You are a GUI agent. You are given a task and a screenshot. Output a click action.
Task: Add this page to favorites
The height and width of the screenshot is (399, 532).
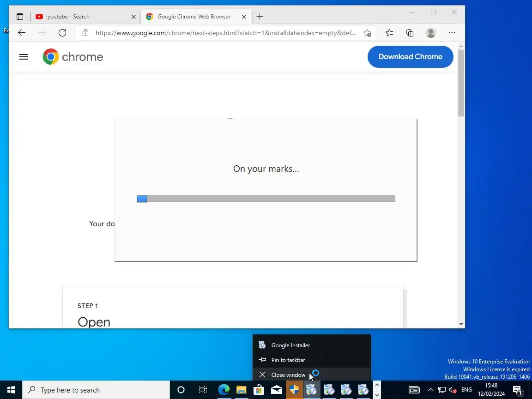click(368, 33)
